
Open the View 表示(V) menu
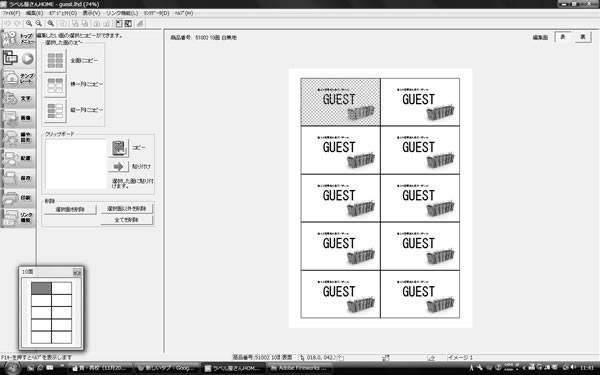click(91, 13)
